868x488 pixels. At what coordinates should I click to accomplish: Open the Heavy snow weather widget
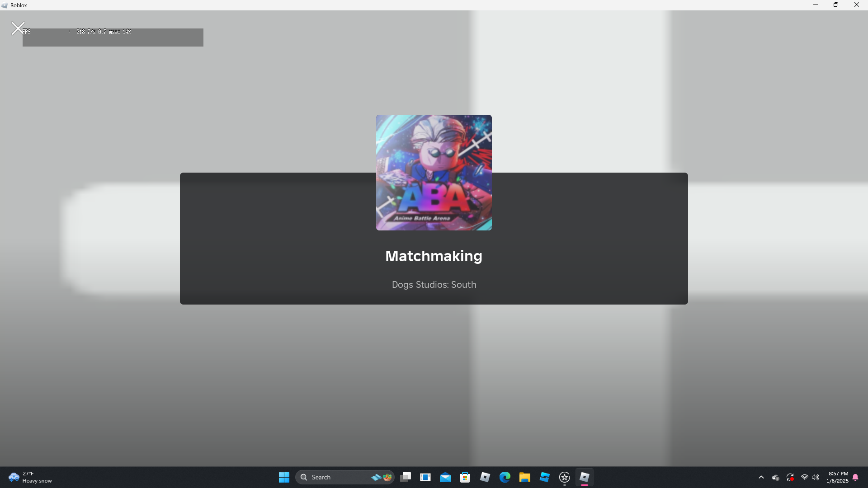click(30, 477)
